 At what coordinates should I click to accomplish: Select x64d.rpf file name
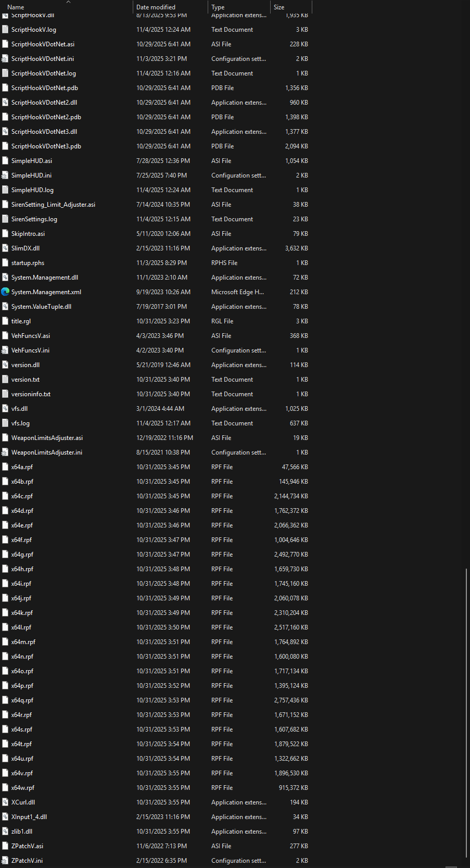[22, 511]
